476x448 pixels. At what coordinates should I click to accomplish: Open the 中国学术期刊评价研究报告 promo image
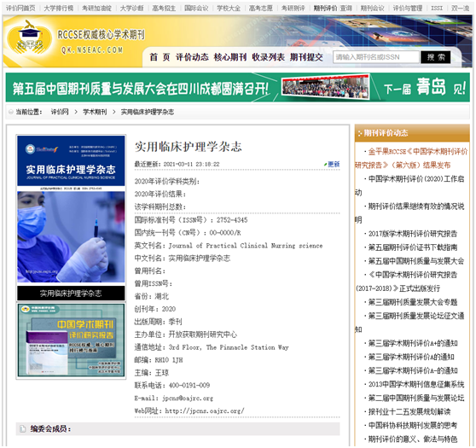71,340
